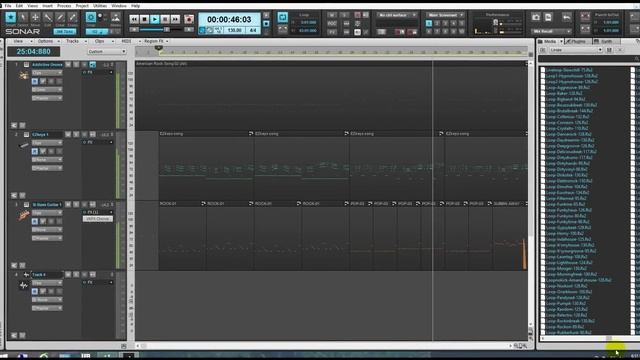Screen dimensions: 640x360
Task: Change the 4/4 time signature
Action: point(253,30)
